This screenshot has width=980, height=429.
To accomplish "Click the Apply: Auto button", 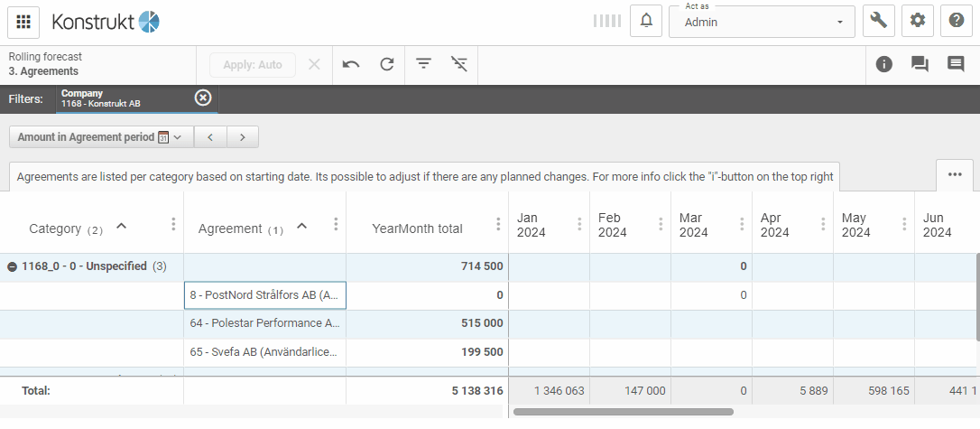I will click(x=253, y=64).
